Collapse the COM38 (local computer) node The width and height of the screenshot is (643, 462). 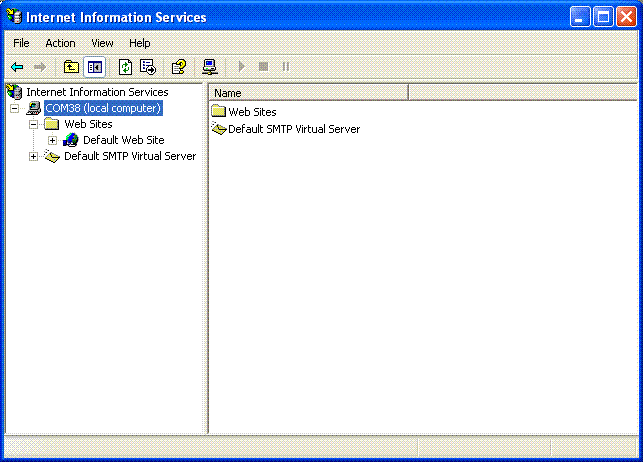[x=15, y=108]
